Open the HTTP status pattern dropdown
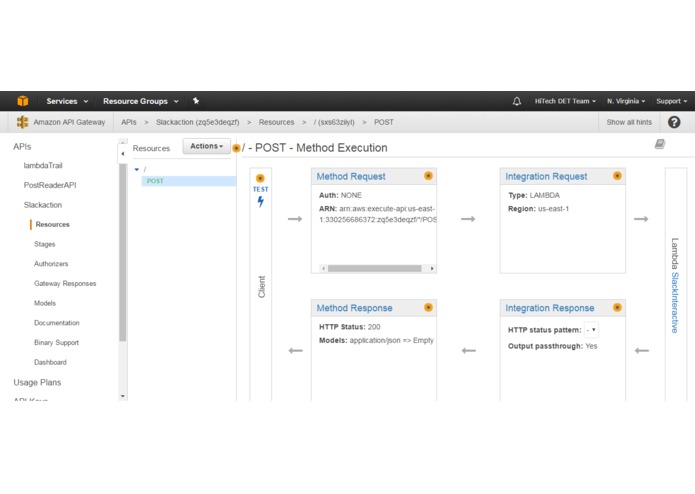 pyautogui.click(x=591, y=330)
